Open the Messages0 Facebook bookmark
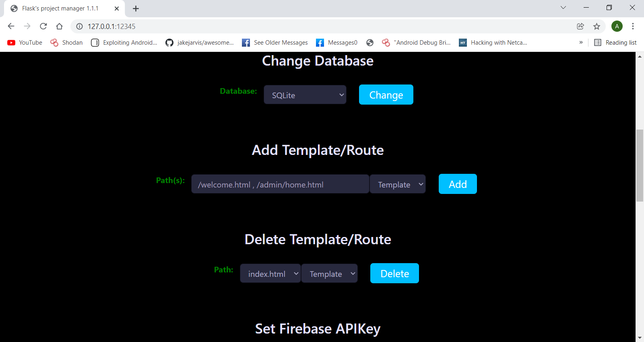This screenshot has width=644, height=342. 337,43
